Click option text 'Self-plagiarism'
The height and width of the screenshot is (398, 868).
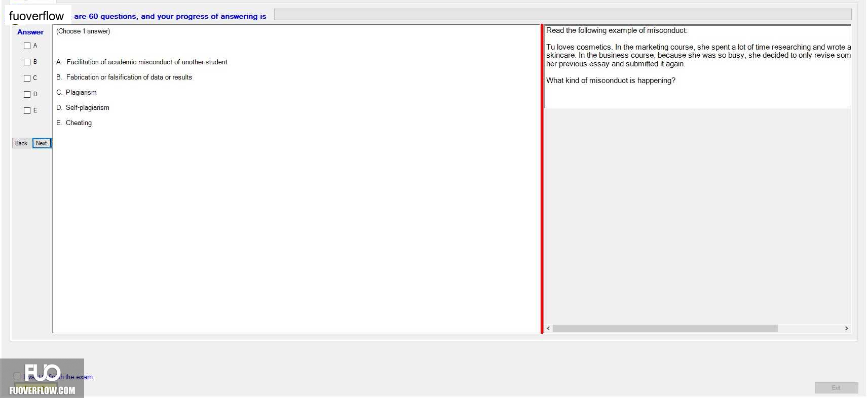click(88, 108)
